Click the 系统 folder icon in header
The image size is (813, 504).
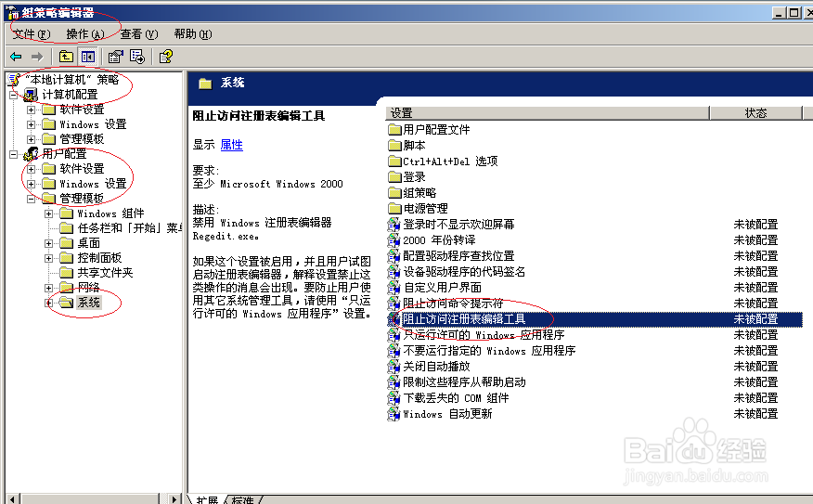point(205,83)
